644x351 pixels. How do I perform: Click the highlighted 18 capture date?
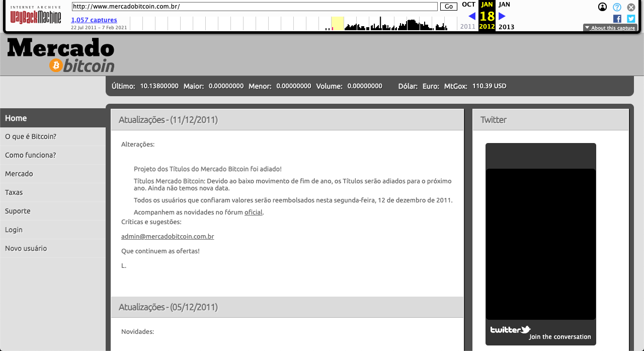(x=487, y=16)
